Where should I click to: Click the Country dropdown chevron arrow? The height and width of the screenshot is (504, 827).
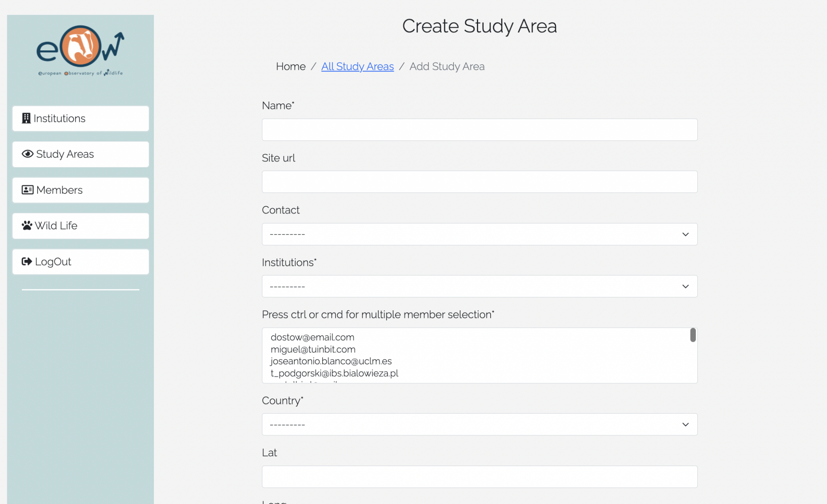click(x=685, y=424)
